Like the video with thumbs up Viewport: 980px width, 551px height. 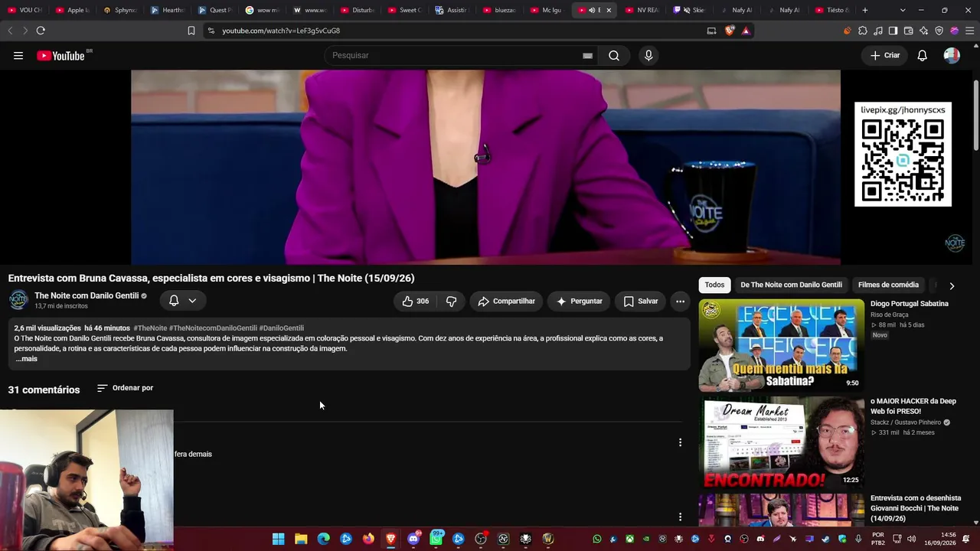[x=416, y=302]
